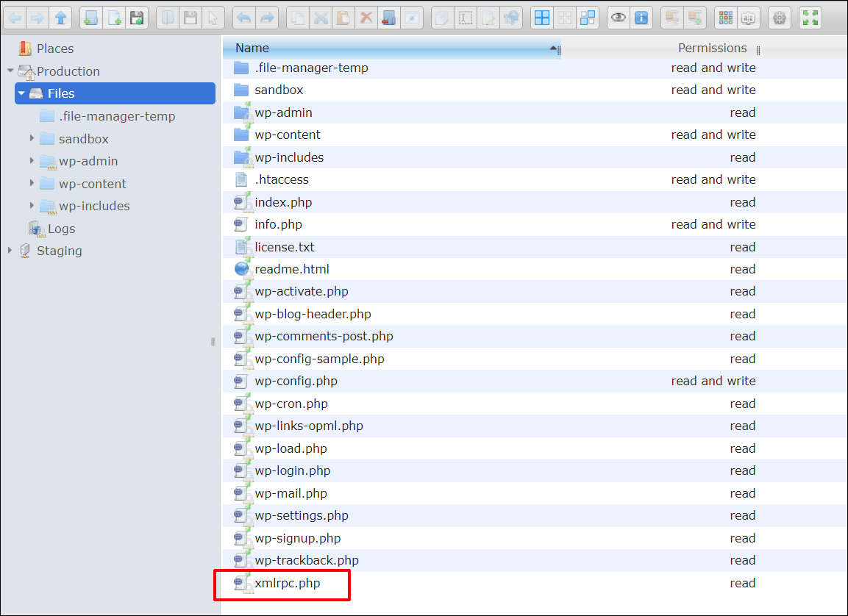Select the wp-content folder in the file list
The height and width of the screenshot is (616, 848).
pos(535,135)
